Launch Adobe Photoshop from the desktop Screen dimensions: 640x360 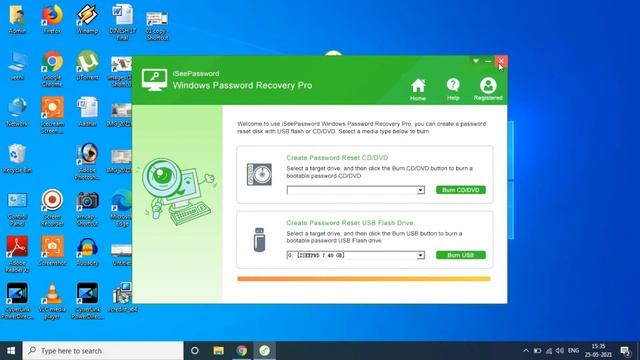click(x=87, y=162)
